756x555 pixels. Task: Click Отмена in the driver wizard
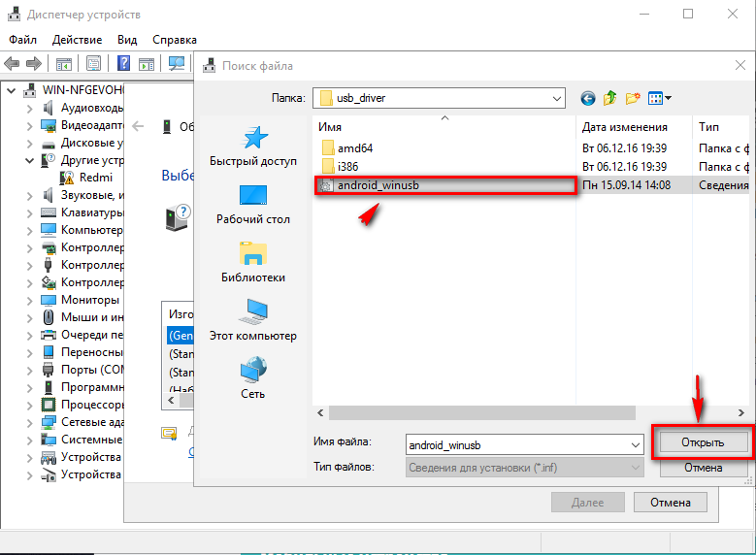[671, 503]
